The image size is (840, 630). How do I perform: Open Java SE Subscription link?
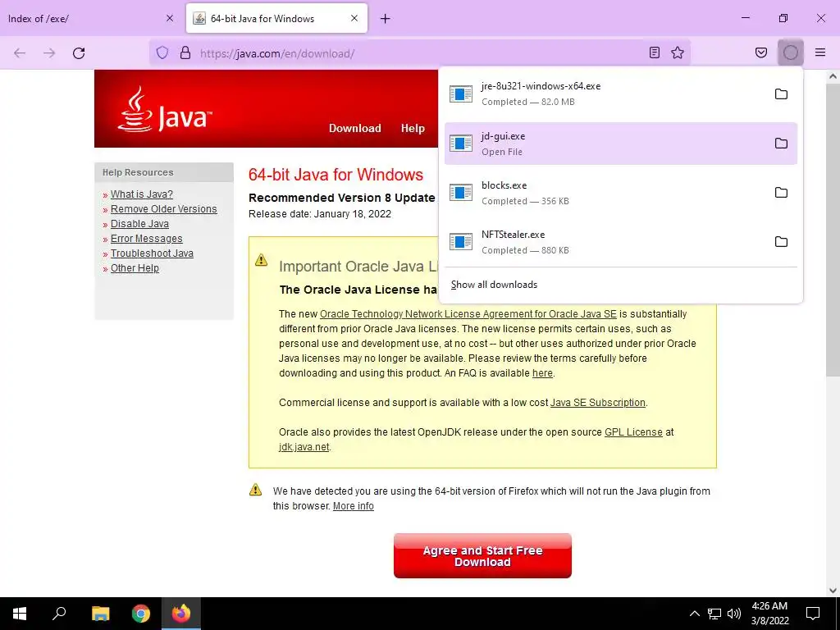(597, 402)
